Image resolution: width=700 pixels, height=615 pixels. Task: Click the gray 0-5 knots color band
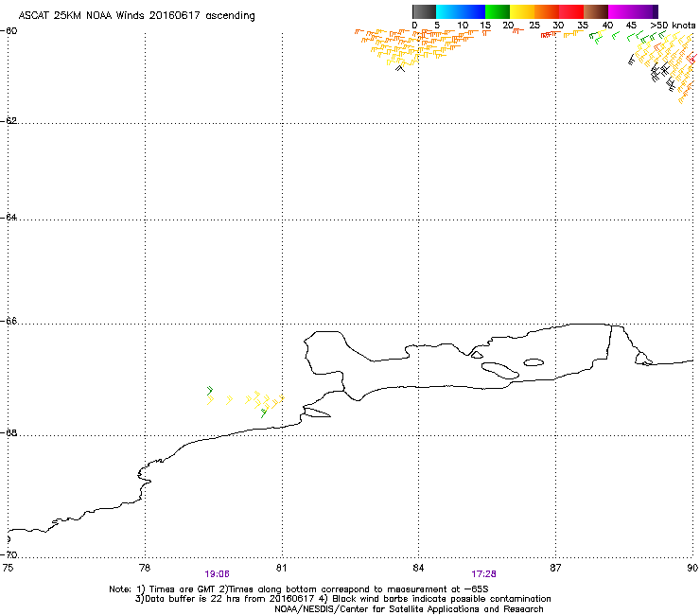424,11
